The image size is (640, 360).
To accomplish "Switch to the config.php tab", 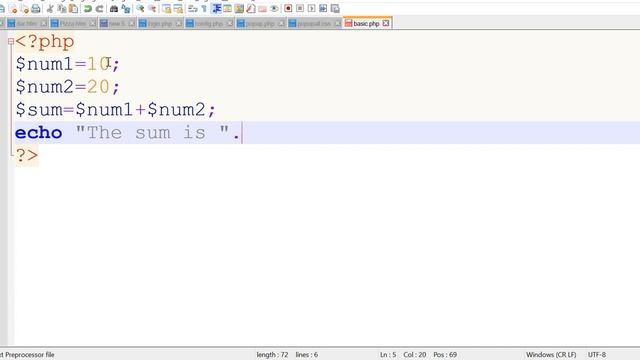I will tap(209, 24).
